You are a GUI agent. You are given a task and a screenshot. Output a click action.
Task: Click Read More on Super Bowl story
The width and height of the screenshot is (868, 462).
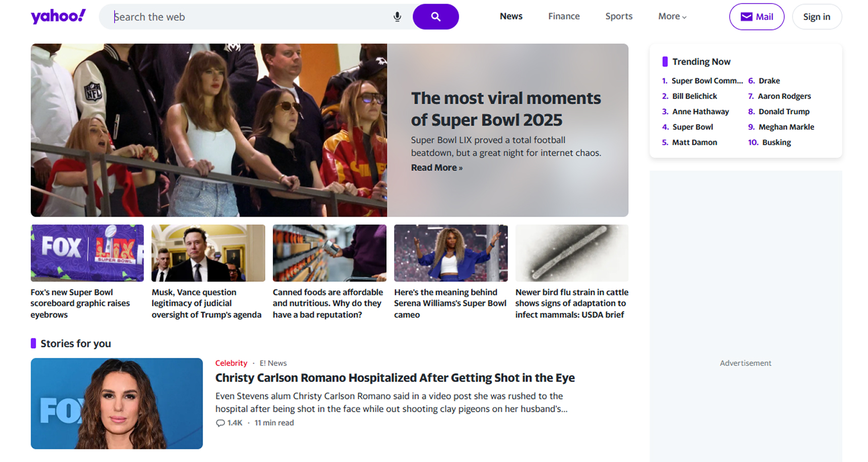(x=436, y=168)
